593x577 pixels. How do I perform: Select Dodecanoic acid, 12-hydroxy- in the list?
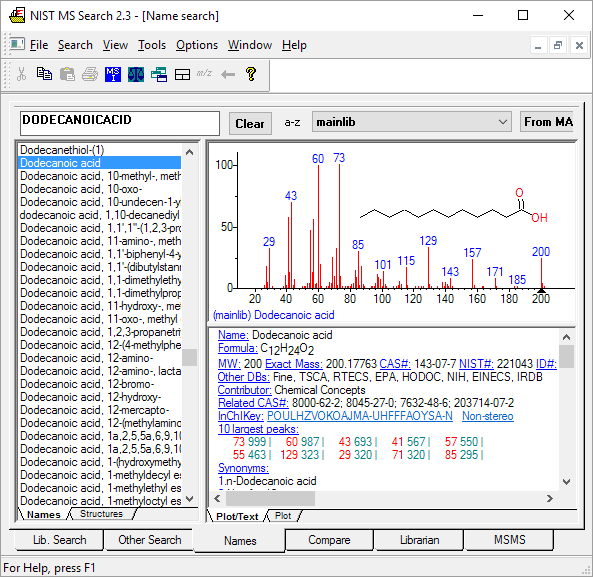pyautogui.click(x=100, y=397)
